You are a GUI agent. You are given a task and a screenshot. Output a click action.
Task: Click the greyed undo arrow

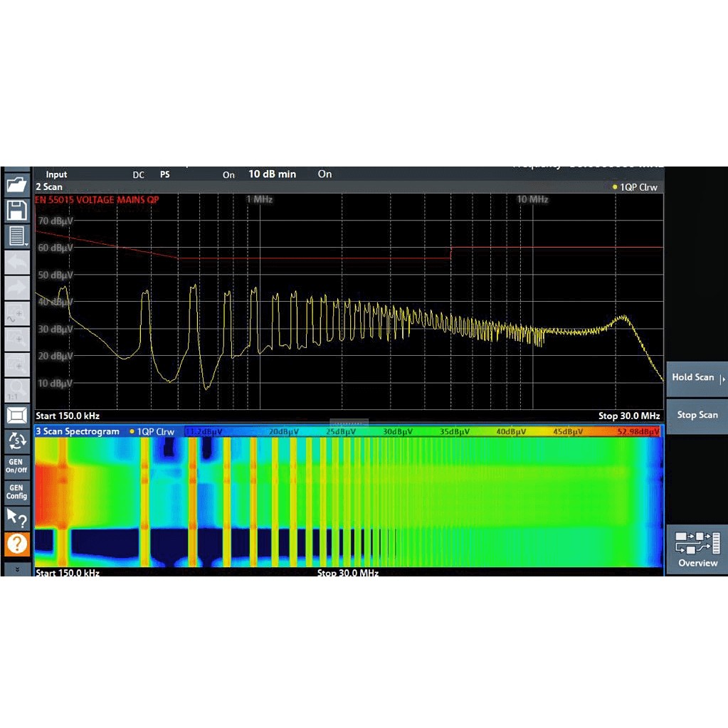click(17, 263)
